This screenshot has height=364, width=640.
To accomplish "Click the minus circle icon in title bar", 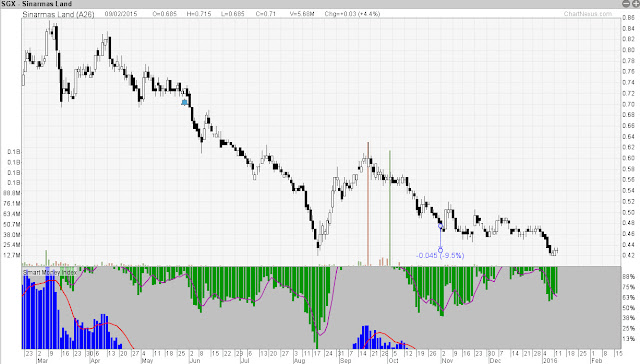I will [x=626, y=4].
